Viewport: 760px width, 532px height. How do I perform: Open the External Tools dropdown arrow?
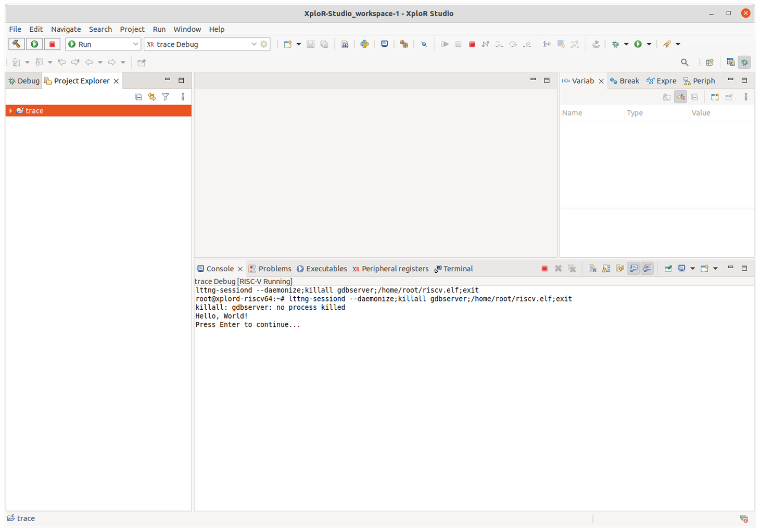point(678,44)
